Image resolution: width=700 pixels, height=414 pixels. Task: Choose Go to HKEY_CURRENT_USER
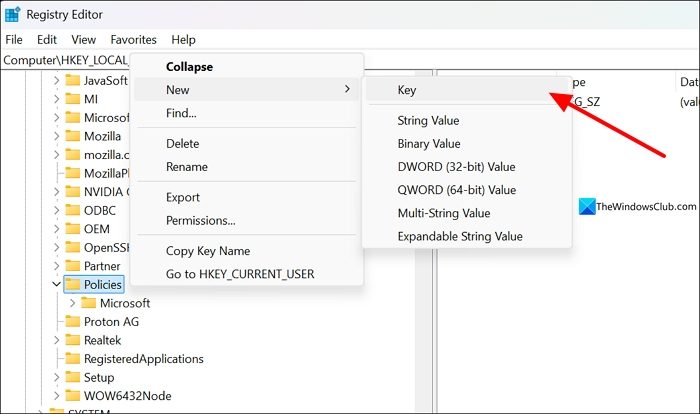[x=246, y=274]
